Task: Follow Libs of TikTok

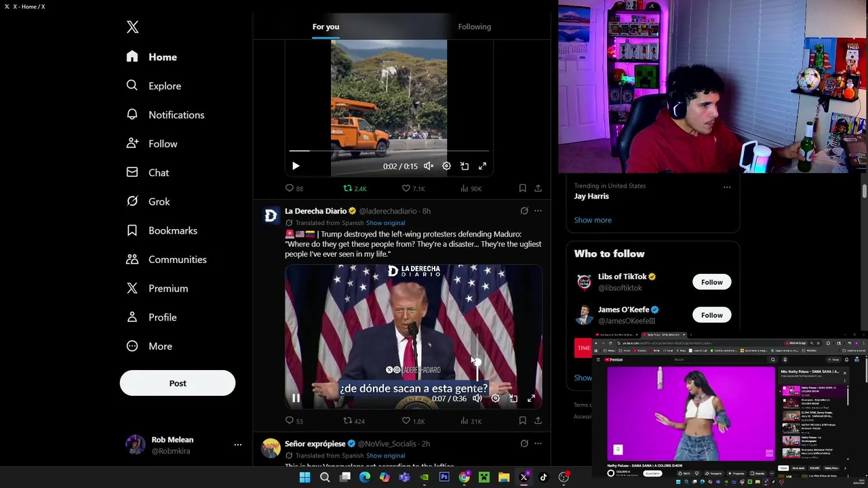Action: coord(712,282)
